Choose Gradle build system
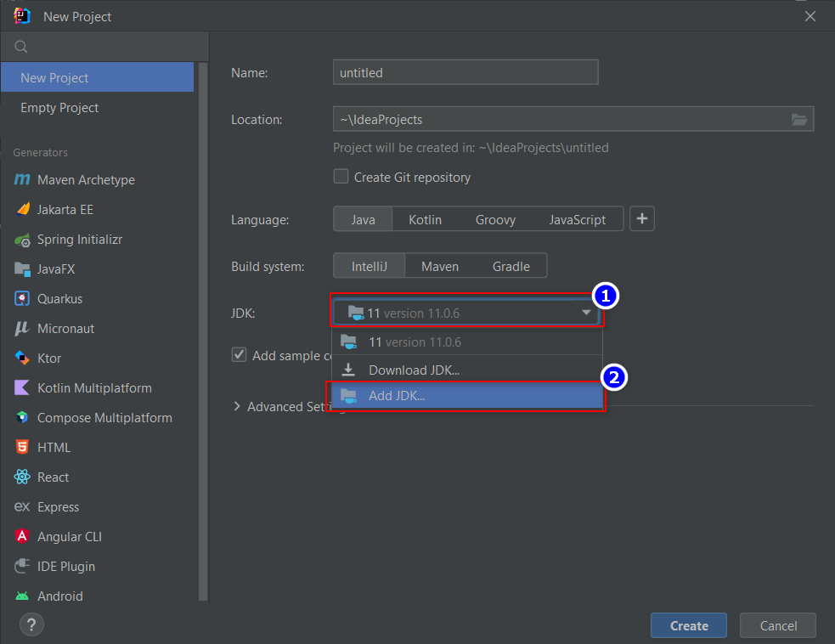The width and height of the screenshot is (835, 644). (x=511, y=266)
